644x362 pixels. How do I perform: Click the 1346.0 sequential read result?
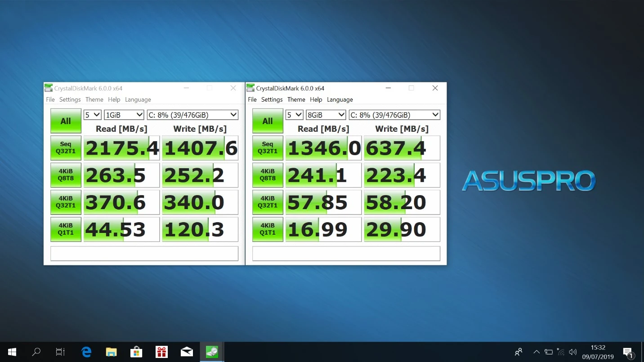pyautogui.click(x=323, y=148)
